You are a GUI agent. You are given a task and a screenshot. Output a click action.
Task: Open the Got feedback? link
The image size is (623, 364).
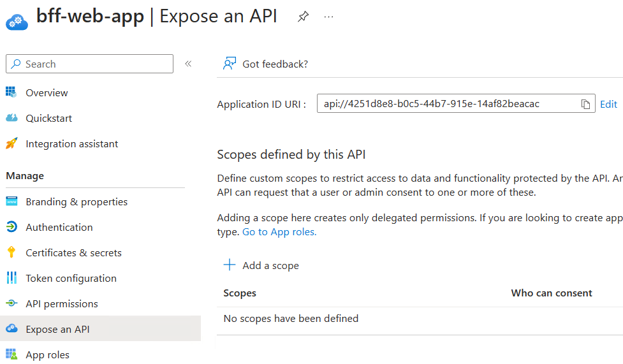275,64
